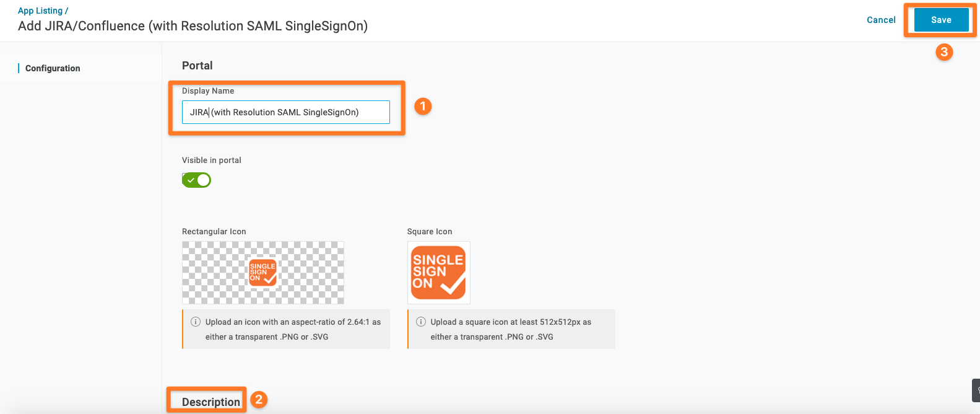Click the Cancel link
This screenshot has height=414, width=980.
pos(881,20)
